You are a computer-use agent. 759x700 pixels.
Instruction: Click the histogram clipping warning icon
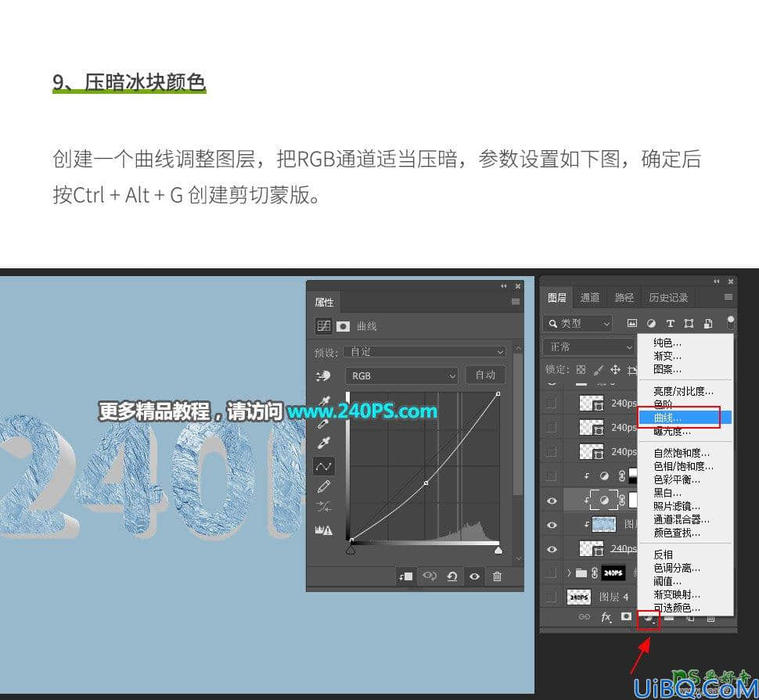pyautogui.click(x=323, y=530)
